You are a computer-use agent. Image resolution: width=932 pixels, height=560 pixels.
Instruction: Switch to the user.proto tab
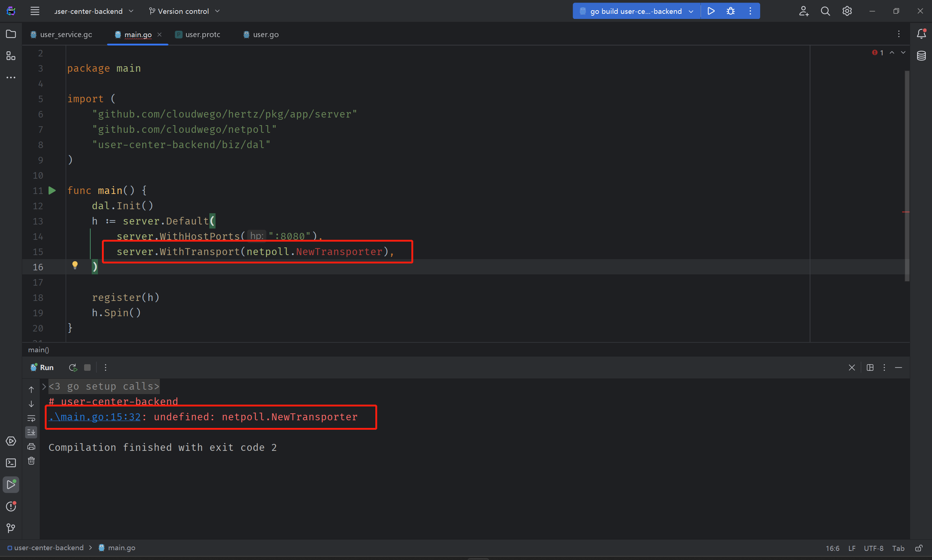click(x=198, y=34)
